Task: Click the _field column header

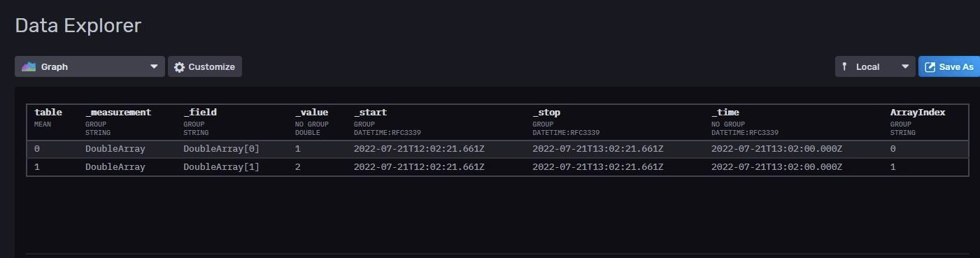Action: coord(200,113)
